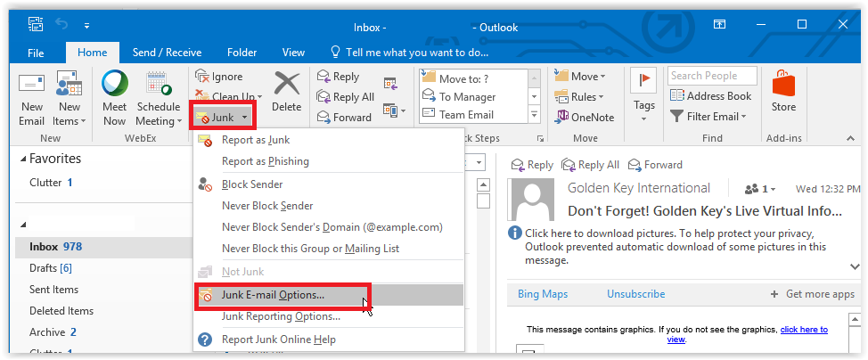The height and width of the screenshot is (360, 868).
Task: Click the recipients count people icon
Action: click(758, 189)
